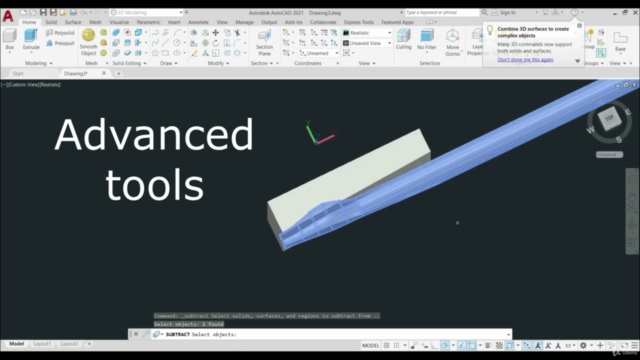This screenshot has height=360, width=640.
Task: Toggle snap mode in status bar
Action: tap(396, 345)
